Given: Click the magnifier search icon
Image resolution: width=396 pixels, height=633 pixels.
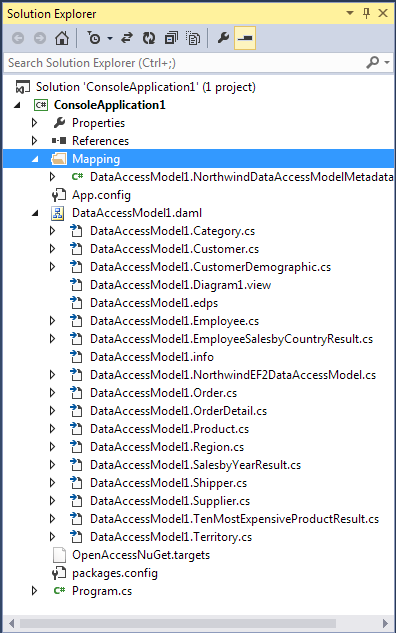Looking at the screenshot, I should [373, 63].
